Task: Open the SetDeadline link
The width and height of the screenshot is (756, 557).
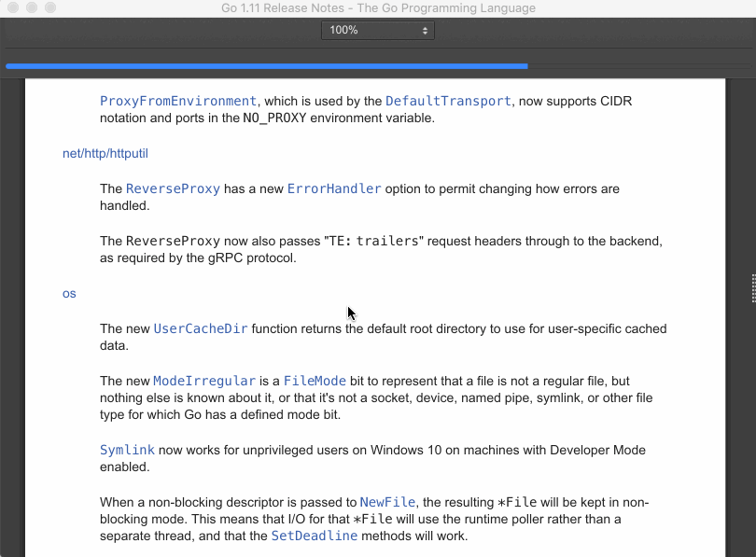Action: [315, 536]
